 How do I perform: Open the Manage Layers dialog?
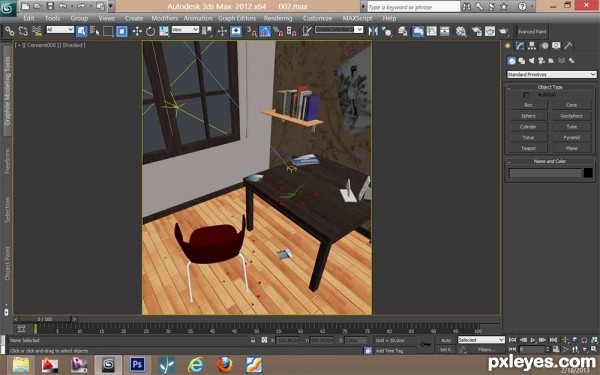(402, 31)
